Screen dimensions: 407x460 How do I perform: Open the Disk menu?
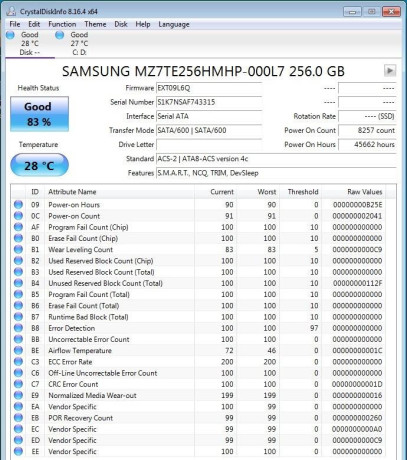coord(121,24)
